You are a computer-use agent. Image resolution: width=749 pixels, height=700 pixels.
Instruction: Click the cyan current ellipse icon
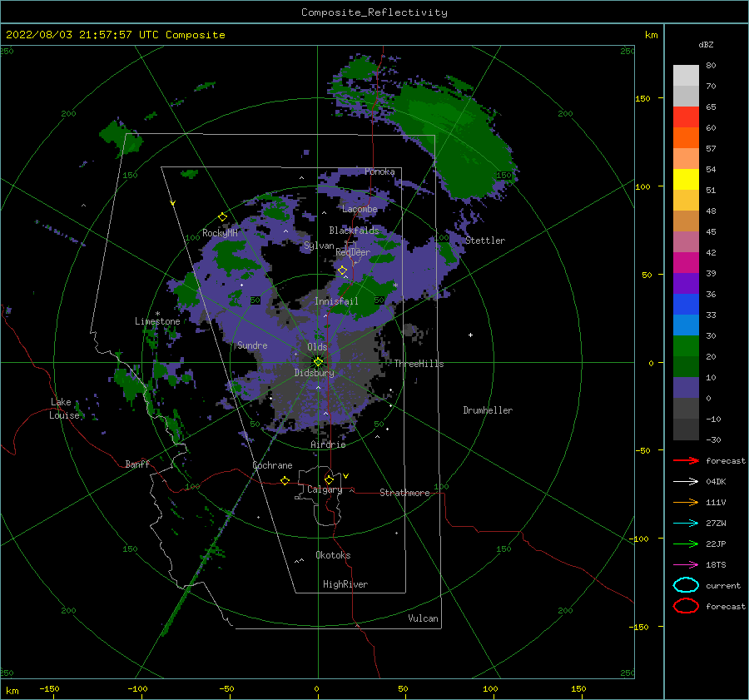686,585
